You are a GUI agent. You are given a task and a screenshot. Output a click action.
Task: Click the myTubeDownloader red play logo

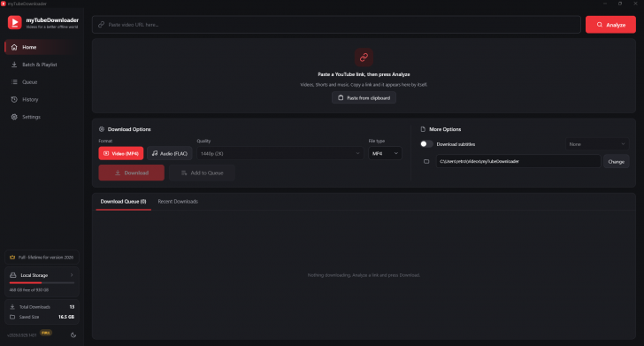click(15, 22)
